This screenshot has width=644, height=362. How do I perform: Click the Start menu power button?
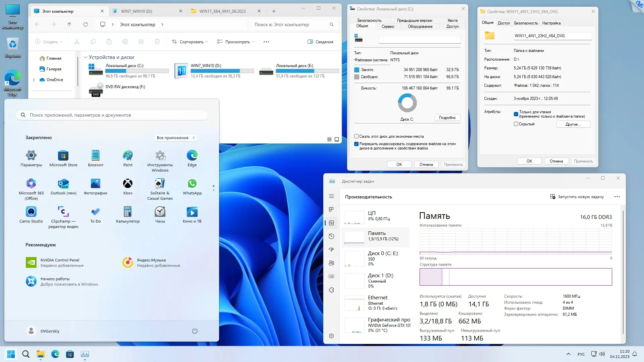click(195, 331)
